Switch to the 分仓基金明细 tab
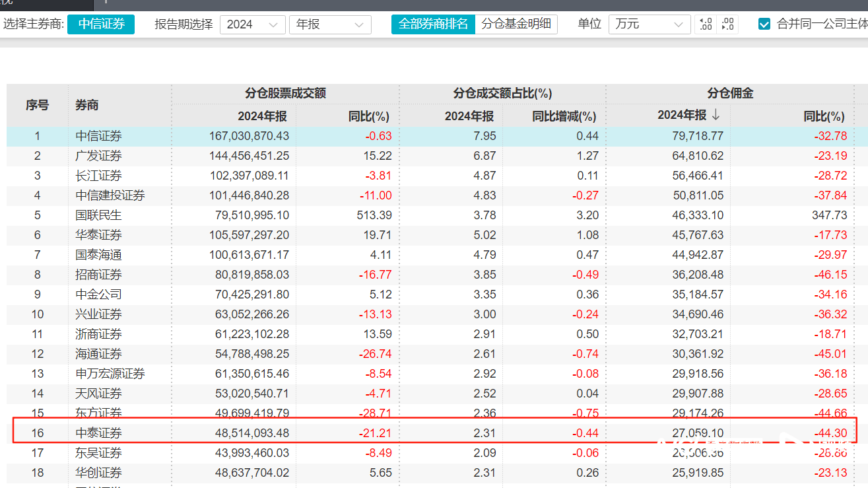Image resolution: width=868 pixels, height=488 pixels. pos(517,24)
